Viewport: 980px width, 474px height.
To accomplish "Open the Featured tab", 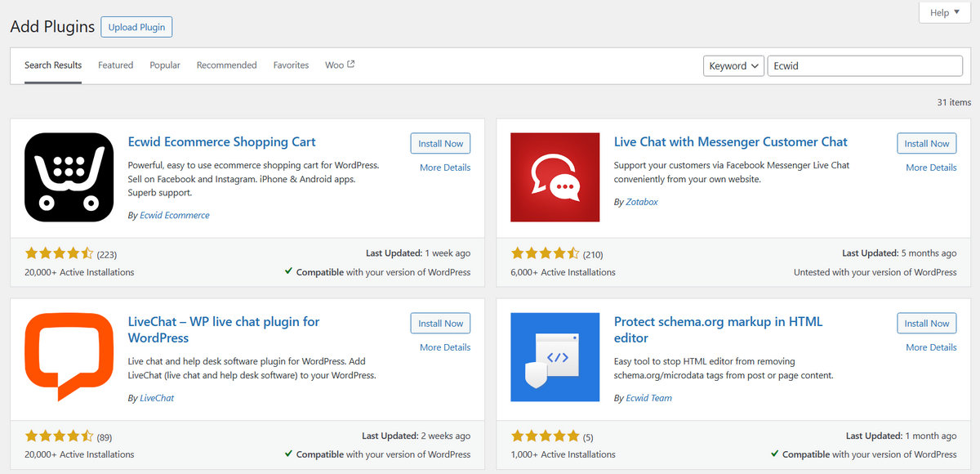I will 115,65.
